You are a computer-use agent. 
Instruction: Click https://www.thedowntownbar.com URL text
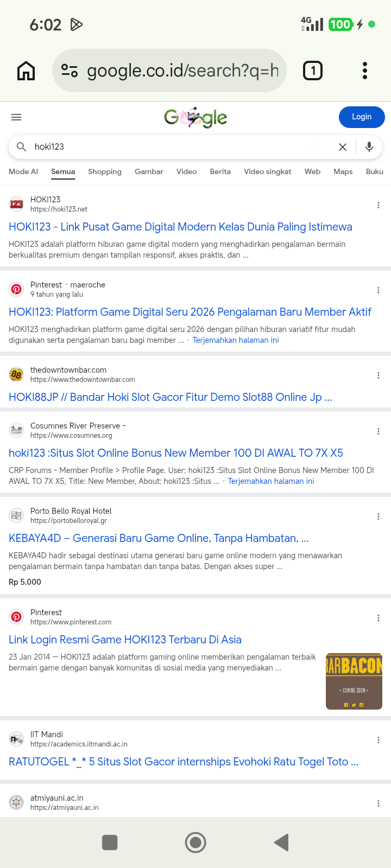[83, 380]
